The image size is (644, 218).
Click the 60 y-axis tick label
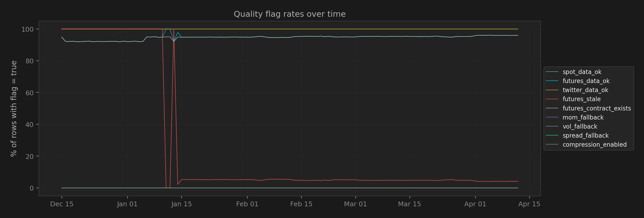tap(29, 93)
